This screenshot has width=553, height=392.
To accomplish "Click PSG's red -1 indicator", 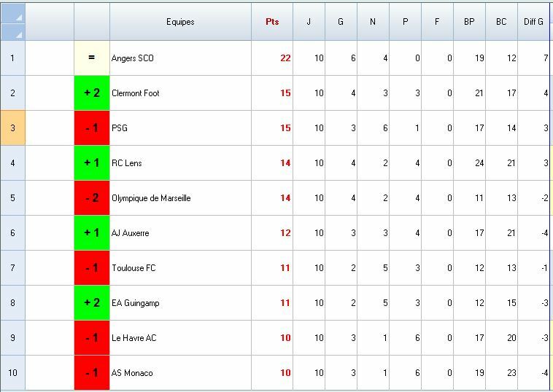I will coord(91,128).
